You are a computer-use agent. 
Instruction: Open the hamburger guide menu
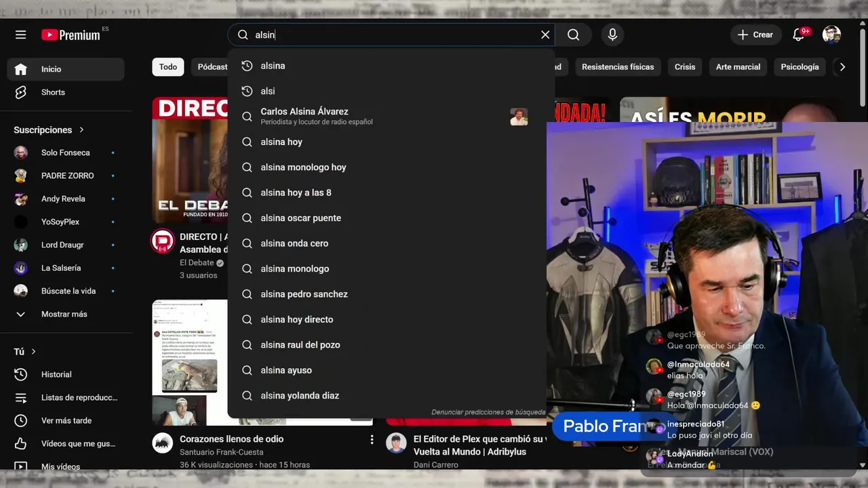coord(21,35)
